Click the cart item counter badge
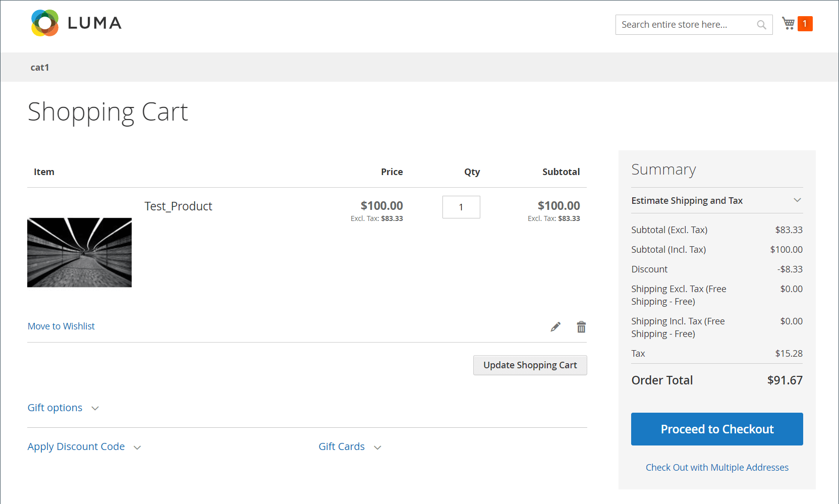This screenshot has width=839, height=504. [805, 24]
